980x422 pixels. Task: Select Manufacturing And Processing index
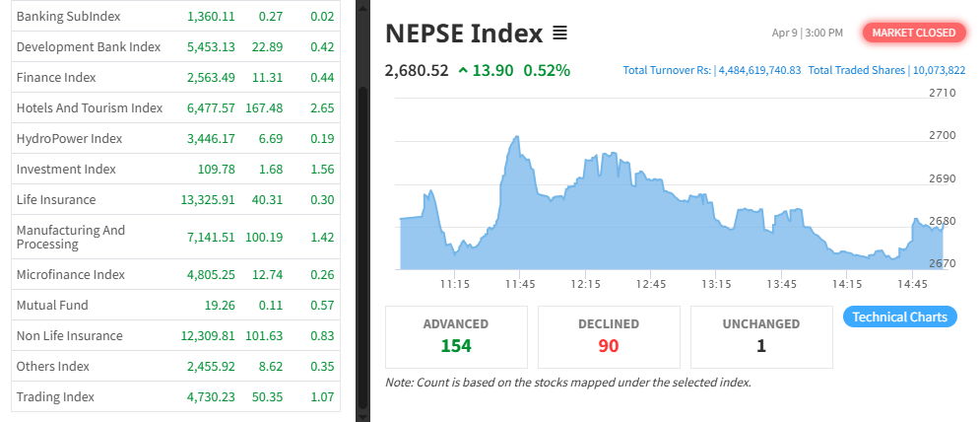tap(71, 237)
